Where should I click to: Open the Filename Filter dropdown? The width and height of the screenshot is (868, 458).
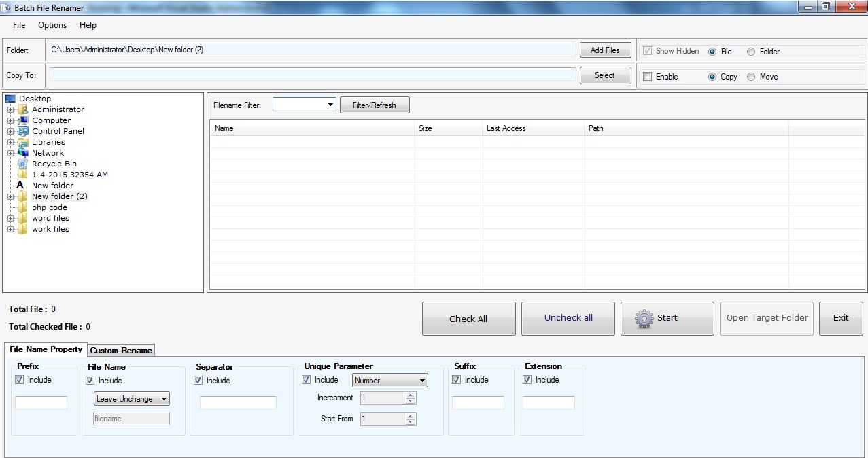[330, 105]
